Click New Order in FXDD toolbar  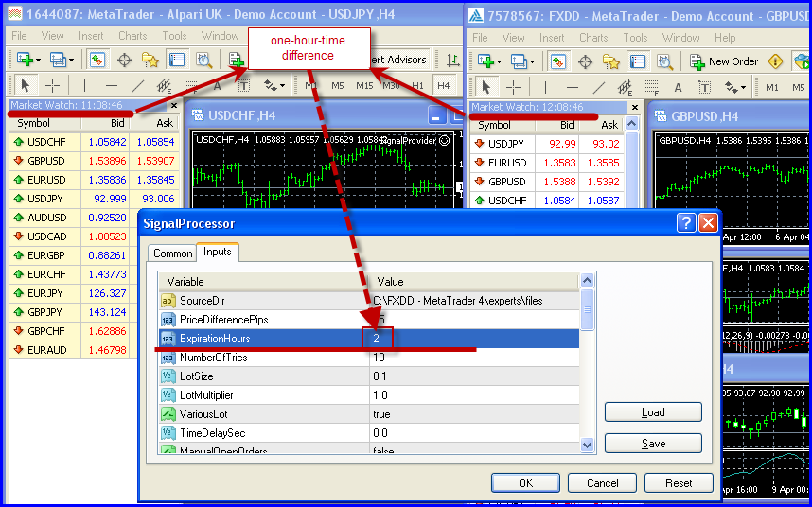[723, 61]
